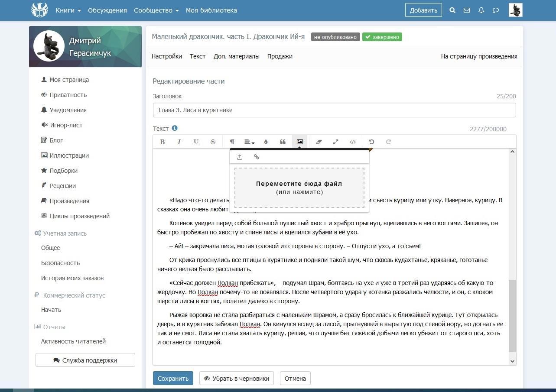Image resolution: width=556 pixels, height=392 pixels.
Task: Open the image upload tab icon
Action: pyautogui.click(x=240, y=157)
